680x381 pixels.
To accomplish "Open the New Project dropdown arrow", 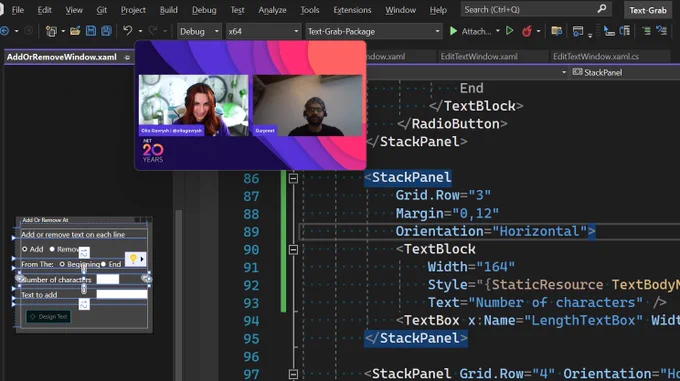I will pyautogui.click(x=63, y=31).
